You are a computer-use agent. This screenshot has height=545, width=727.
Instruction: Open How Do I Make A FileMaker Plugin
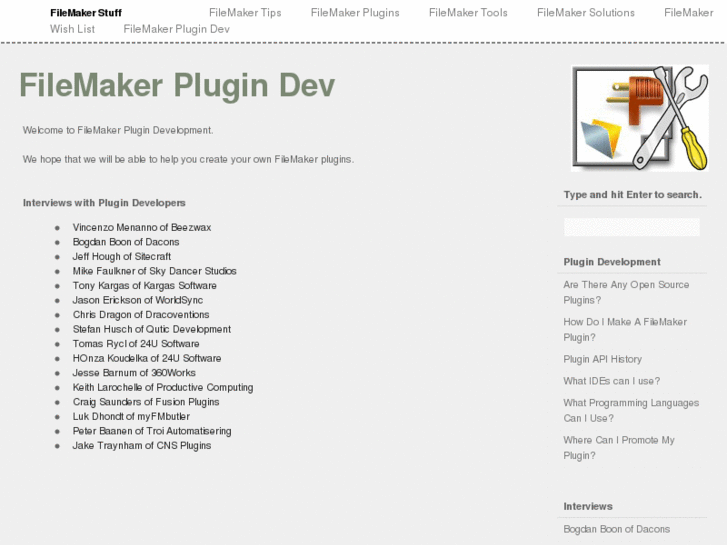[625, 329]
